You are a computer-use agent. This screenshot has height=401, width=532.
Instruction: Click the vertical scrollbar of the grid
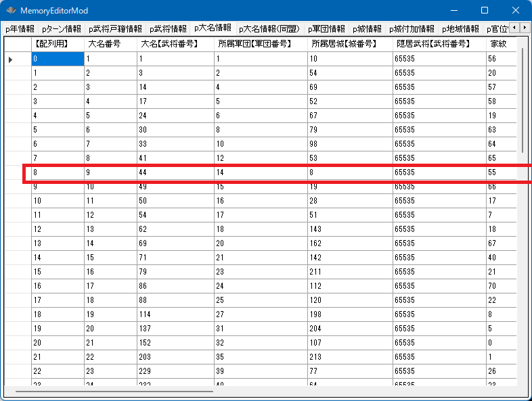tap(523, 101)
